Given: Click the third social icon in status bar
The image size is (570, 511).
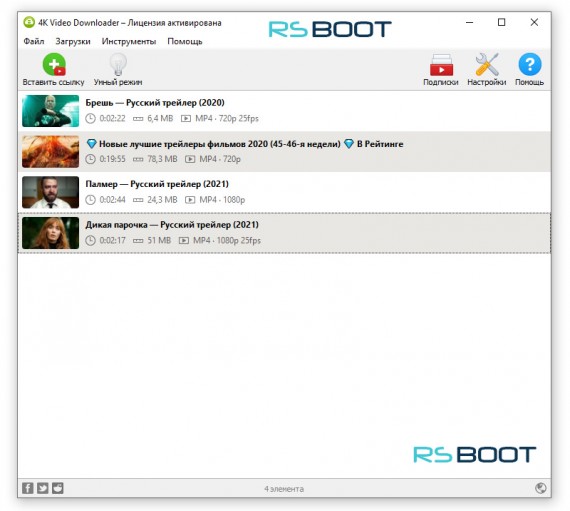Looking at the screenshot, I should tap(57, 488).
